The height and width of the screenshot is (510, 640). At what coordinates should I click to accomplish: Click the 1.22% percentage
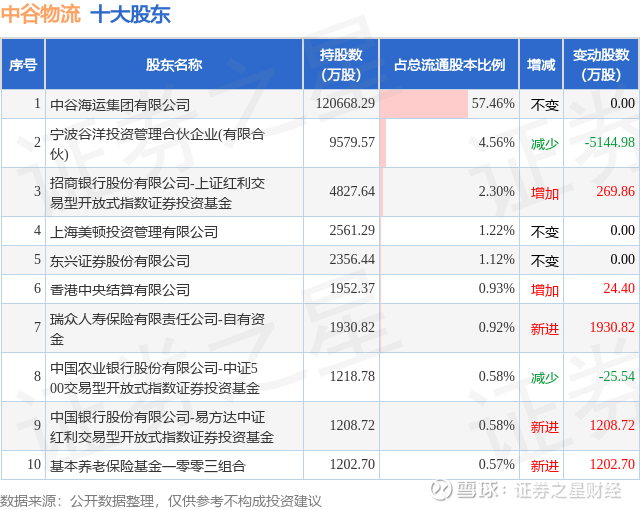click(496, 230)
